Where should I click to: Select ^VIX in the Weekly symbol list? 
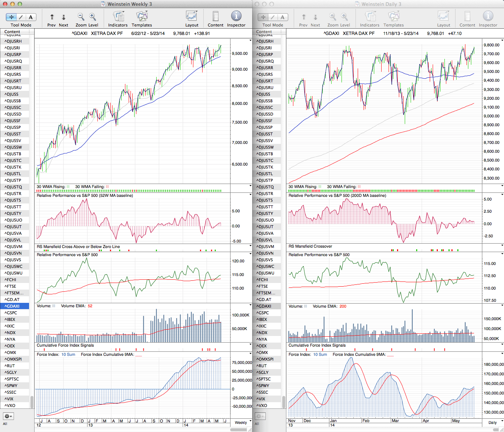coord(10,399)
